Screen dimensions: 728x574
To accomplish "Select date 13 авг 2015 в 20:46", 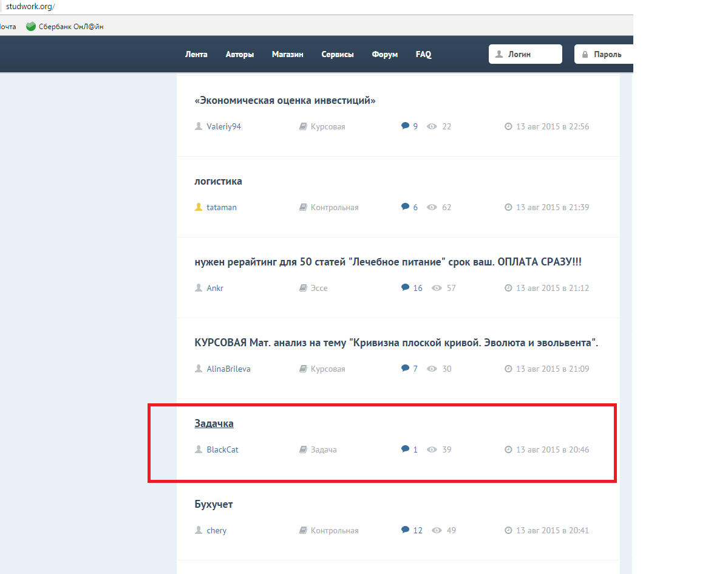I will coord(553,449).
